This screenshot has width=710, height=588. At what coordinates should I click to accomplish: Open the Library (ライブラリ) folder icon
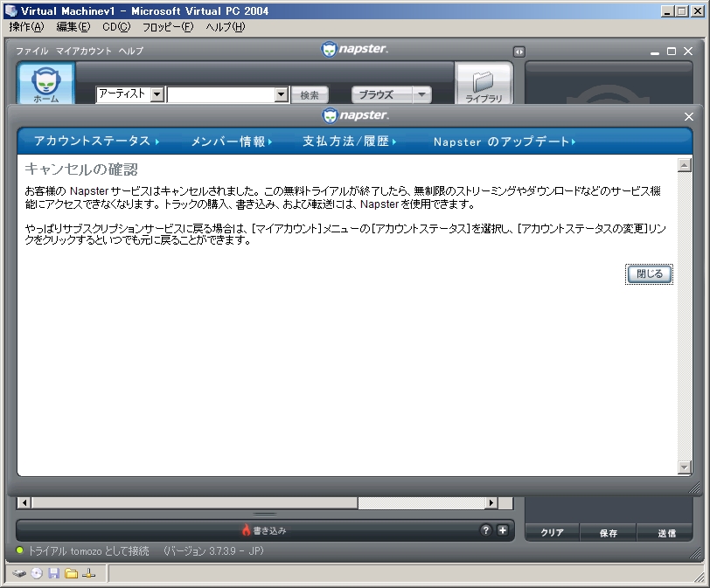(484, 86)
